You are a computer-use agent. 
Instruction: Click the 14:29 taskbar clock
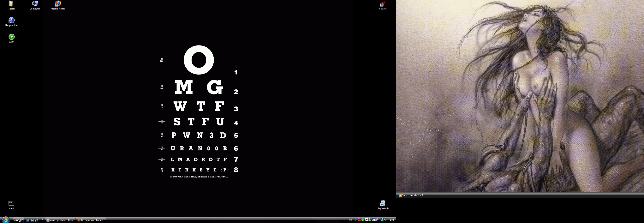point(391,220)
